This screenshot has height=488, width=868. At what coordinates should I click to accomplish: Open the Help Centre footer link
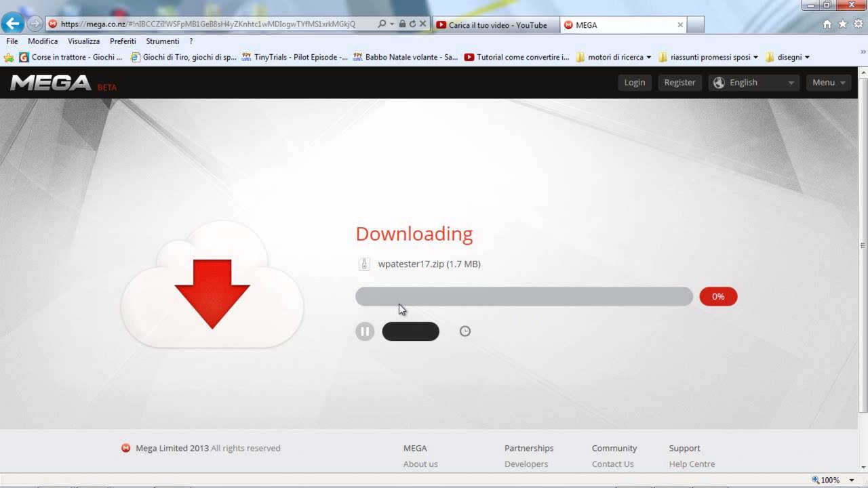pos(692,464)
